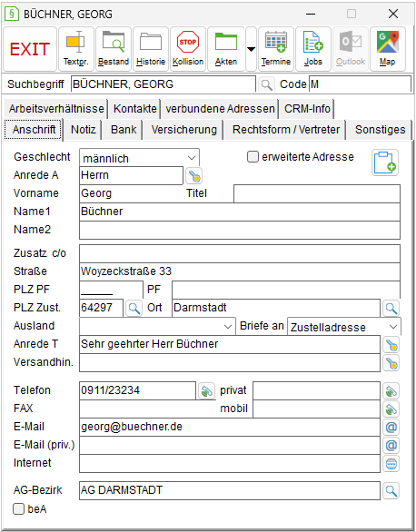Click the phone icon beside privat field
This screenshot has height=532, width=416.
tap(391, 391)
